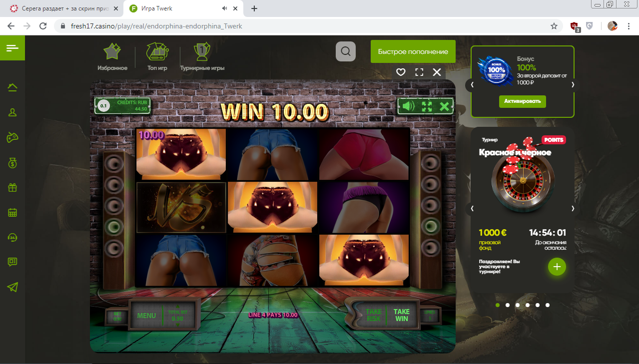Image resolution: width=639 pixels, height=364 pixels.
Task: Show previous tournament card arrow
Action: point(472,208)
